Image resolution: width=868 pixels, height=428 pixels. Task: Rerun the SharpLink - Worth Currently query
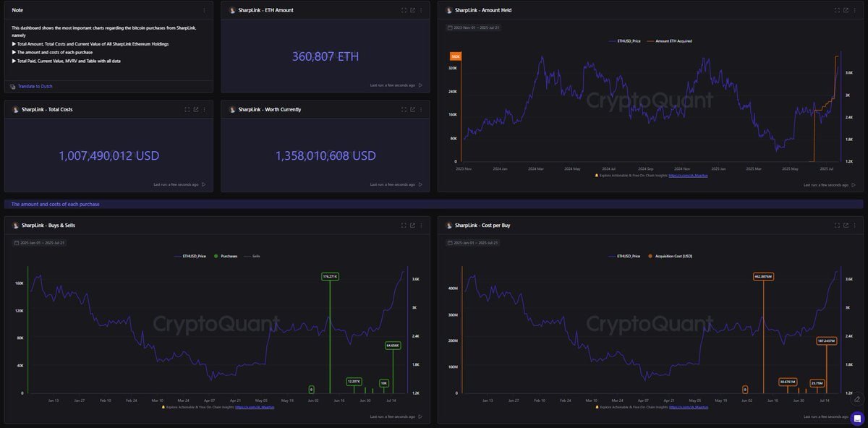420,184
